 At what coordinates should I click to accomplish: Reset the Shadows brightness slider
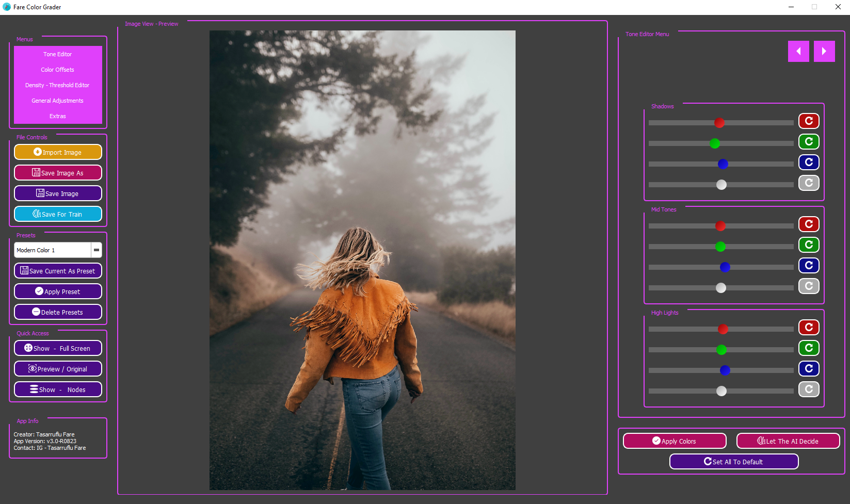tap(809, 183)
